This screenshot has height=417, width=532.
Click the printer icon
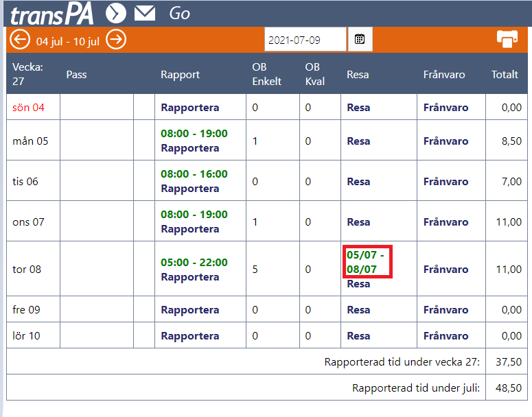[x=507, y=39]
